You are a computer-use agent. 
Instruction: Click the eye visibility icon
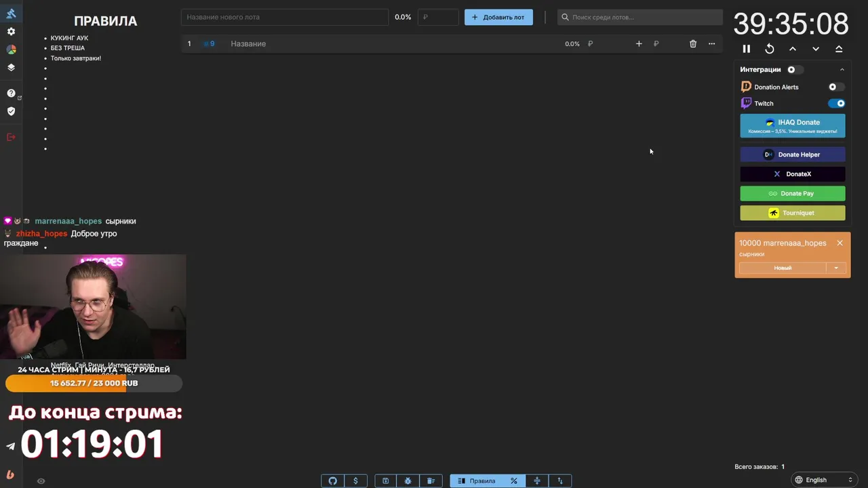pyautogui.click(x=41, y=481)
